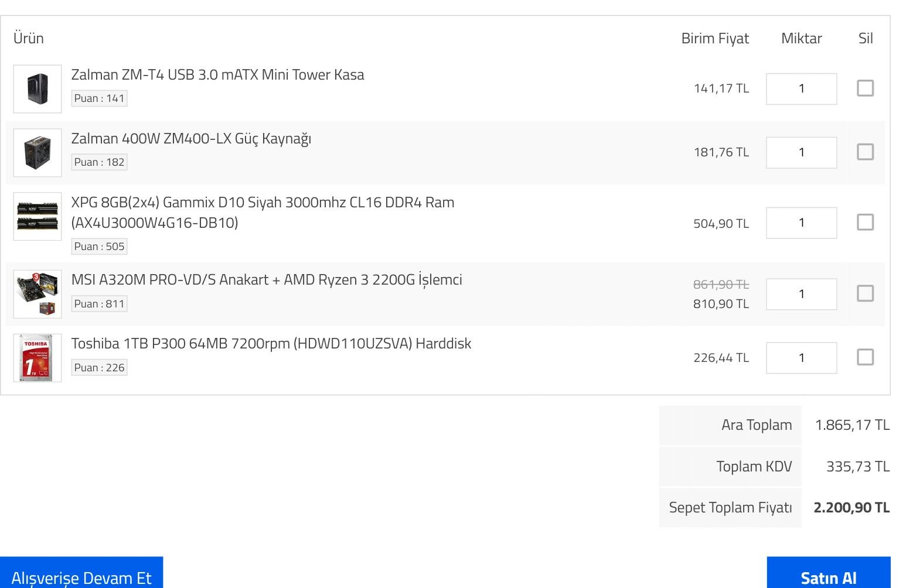Click the Toshiba 1TB hard disk image
906x588 pixels.
(x=38, y=358)
